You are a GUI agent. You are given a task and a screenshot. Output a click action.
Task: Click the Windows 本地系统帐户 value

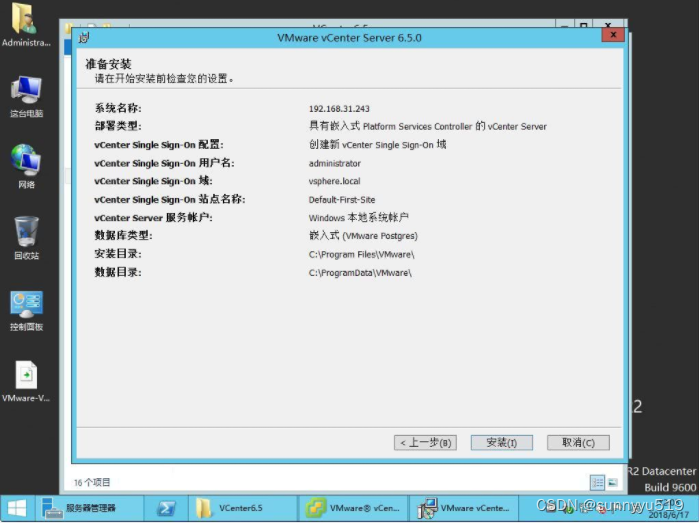[358, 218]
